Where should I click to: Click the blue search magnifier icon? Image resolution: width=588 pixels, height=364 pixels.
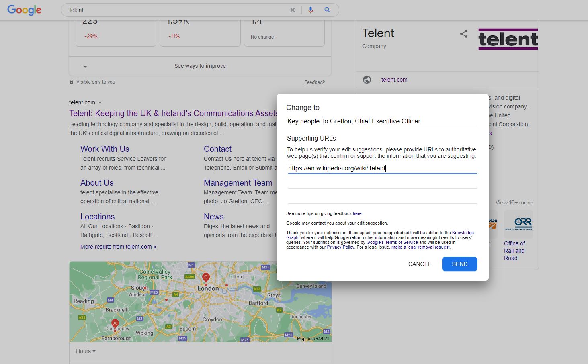(x=327, y=10)
